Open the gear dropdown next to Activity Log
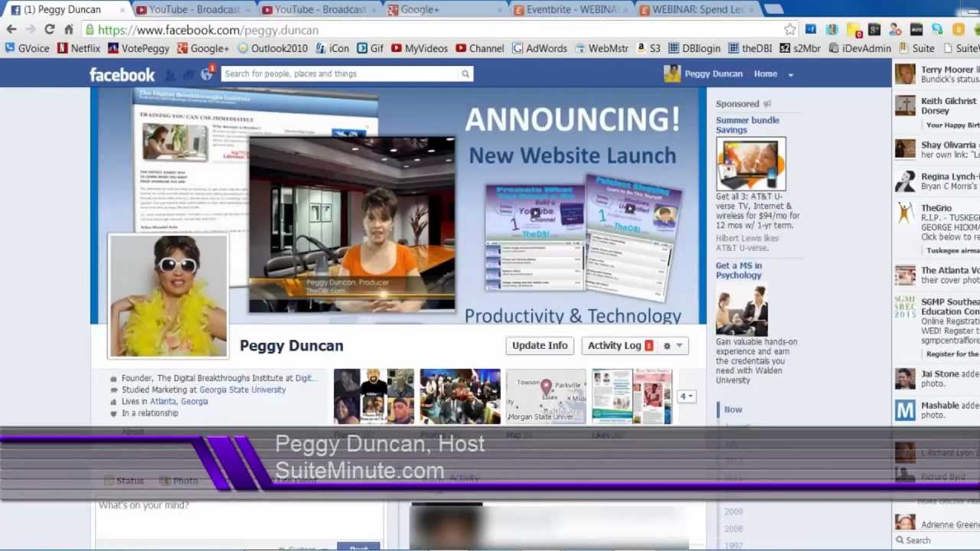 (673, 346)
